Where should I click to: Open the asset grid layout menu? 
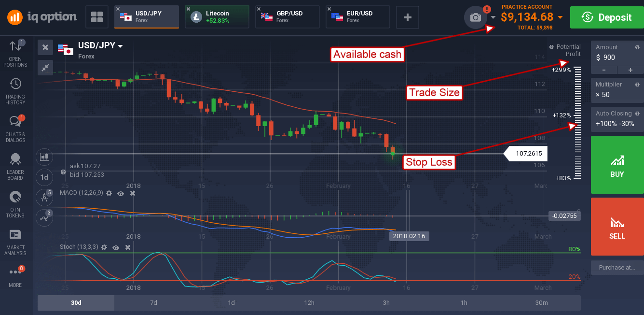pyautogui.click(x=97, y=17)
